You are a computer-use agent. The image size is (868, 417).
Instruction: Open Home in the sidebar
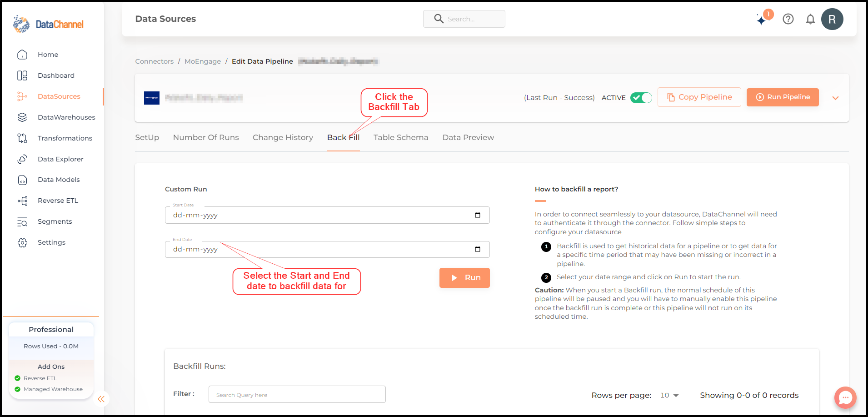pos(48,55)
